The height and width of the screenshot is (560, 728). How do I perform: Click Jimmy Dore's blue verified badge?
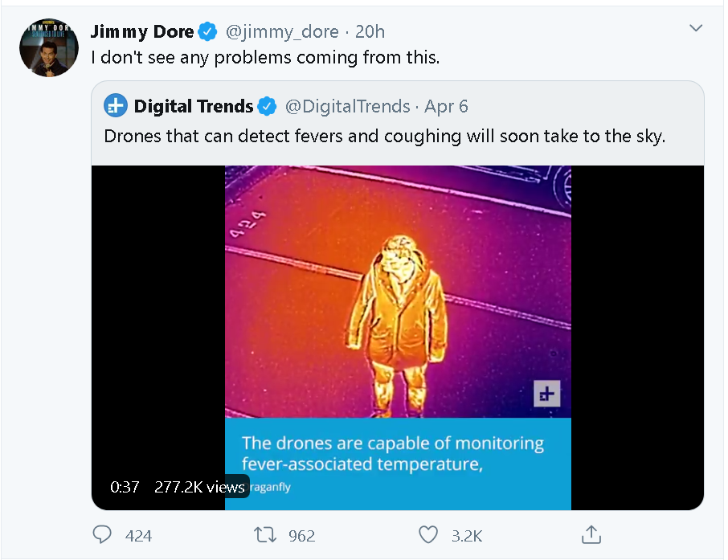click(x=207, y=31)
